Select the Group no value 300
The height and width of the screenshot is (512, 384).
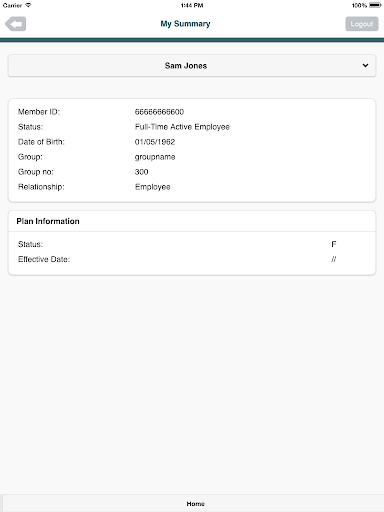coord(141,172)
